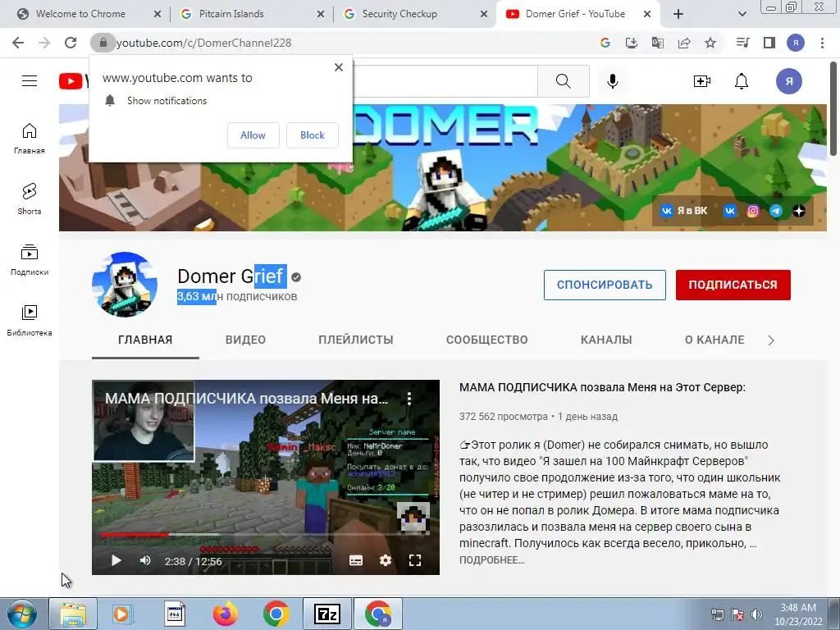The image size is (840, 630).
Task: Open the second VK icon in the banner
Action: (729, 211)
